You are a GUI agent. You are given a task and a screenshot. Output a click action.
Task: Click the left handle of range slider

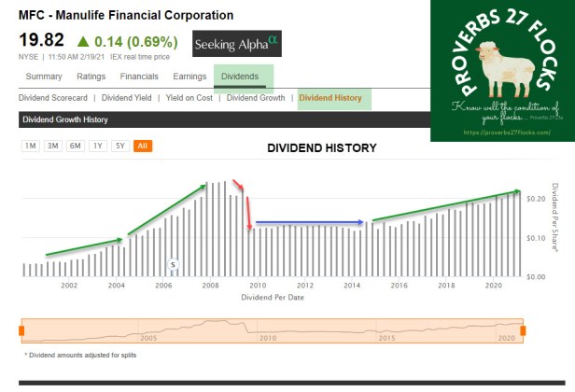coord(23,330)
